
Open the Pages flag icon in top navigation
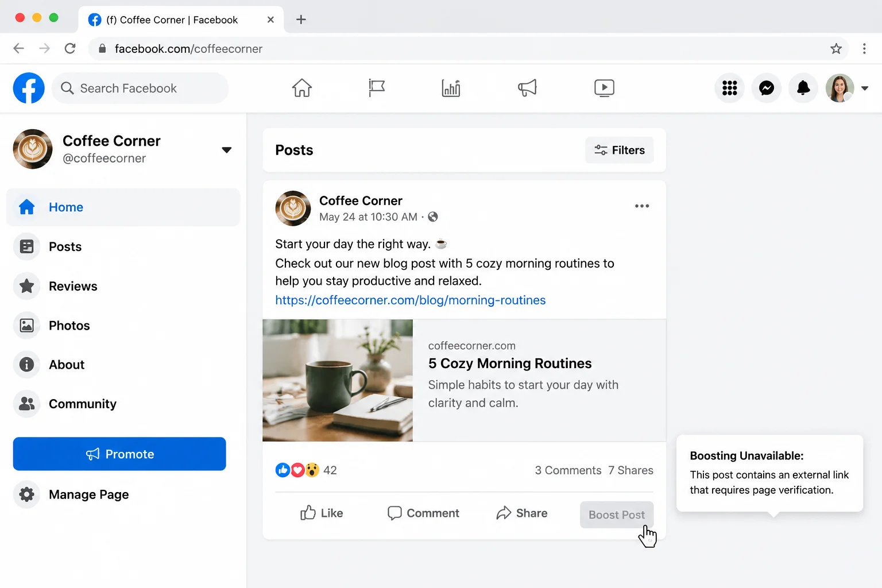coord(377,88)
